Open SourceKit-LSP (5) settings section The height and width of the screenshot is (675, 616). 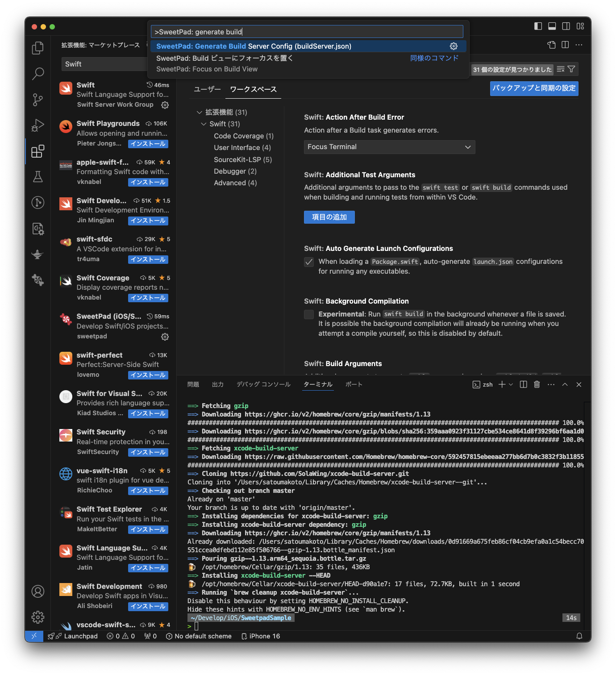243,160
